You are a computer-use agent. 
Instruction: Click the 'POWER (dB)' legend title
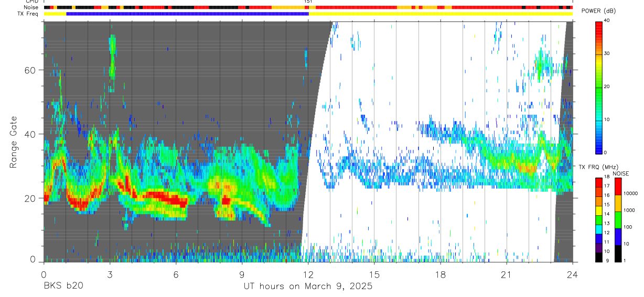pyautogui.click(x=599, y=12)
